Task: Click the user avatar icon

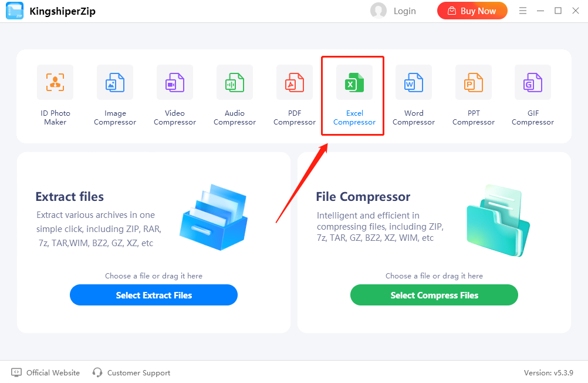Action: [x=379, y=11]
